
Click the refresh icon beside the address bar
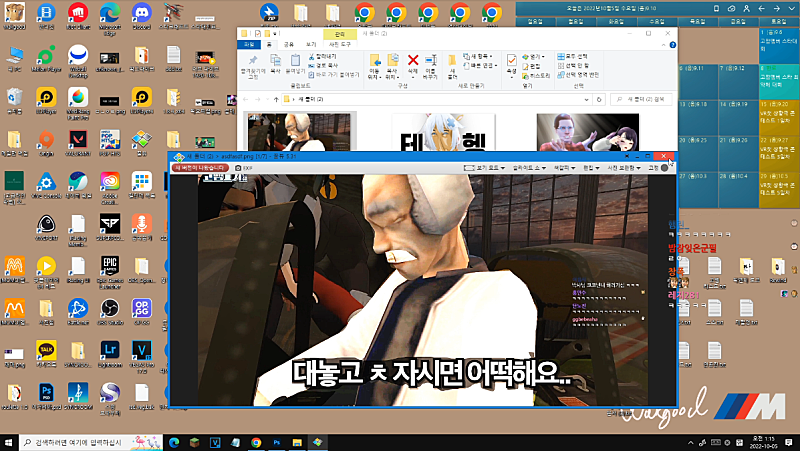point(599,99)
